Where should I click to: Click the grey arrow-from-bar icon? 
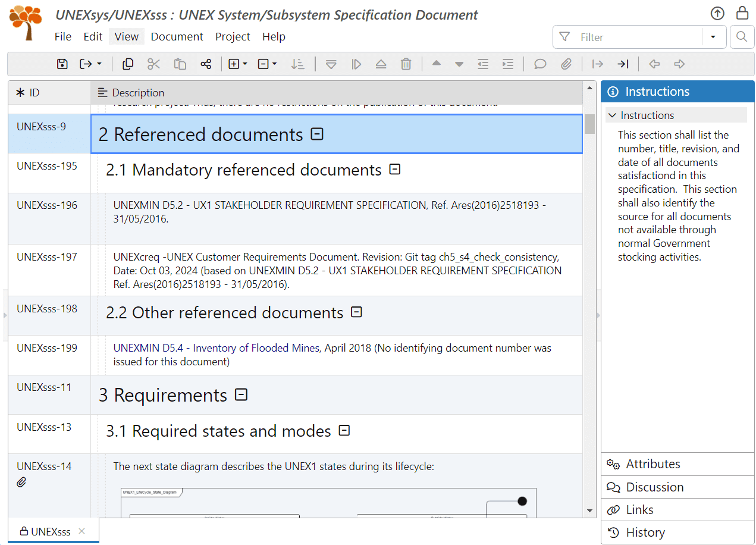(598, 64)
